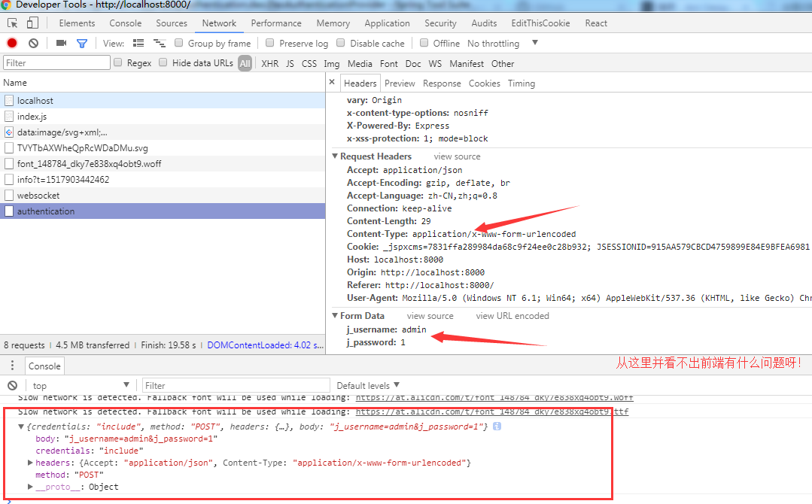This screenshot has height=504, width=812.
Task: Open the React tab
Action: point(596,23)
